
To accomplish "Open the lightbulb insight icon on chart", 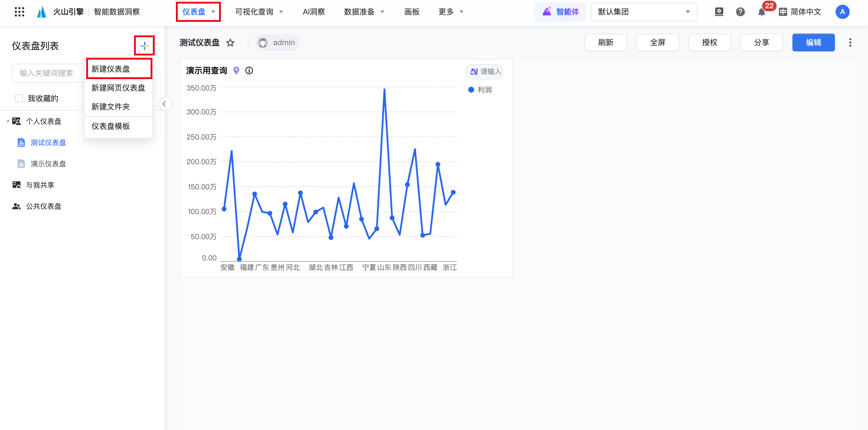I will click(x=236, y=70).
